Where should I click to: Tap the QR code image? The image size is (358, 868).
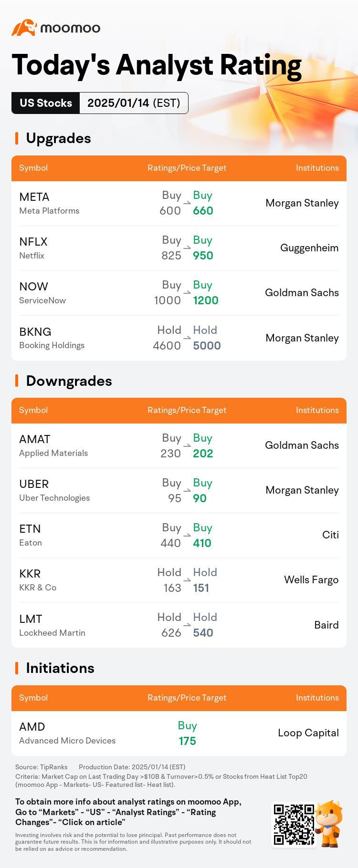coord(294,825)
